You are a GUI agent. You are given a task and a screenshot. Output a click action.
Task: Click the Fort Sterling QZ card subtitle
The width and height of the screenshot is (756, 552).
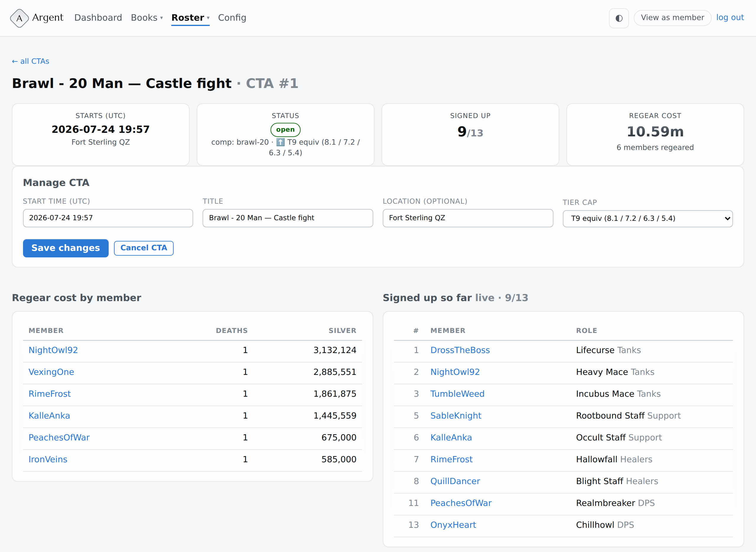pos(100,142)
